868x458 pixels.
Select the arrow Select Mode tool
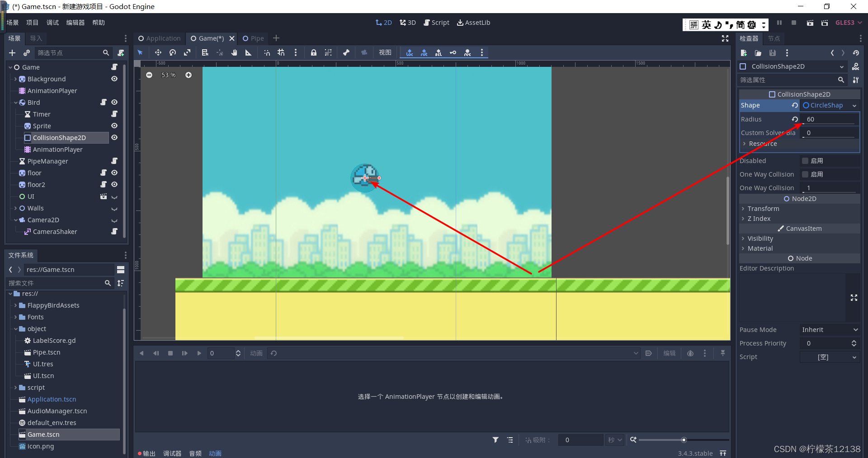pos(140,53)
